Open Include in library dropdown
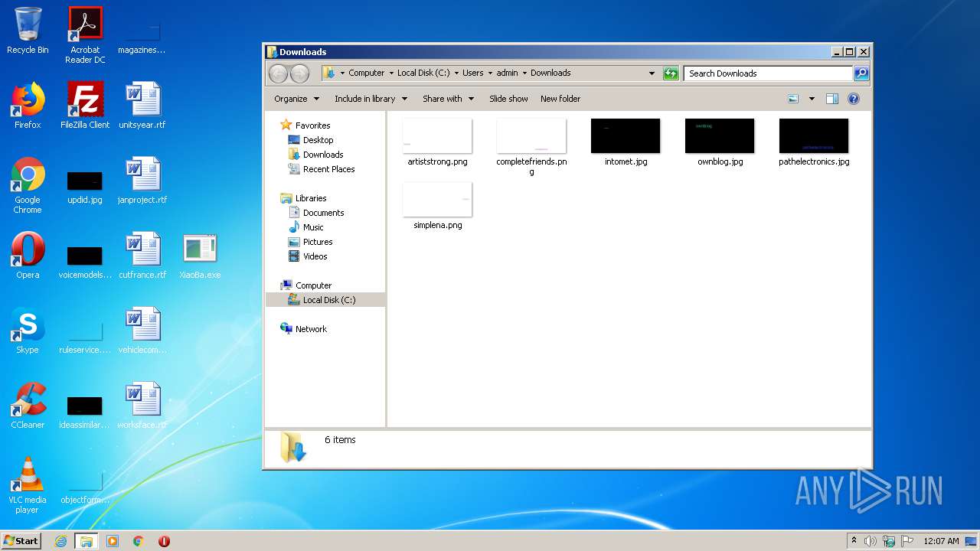Viewport: 980px width, 551px height. click(x=371, y=99)
